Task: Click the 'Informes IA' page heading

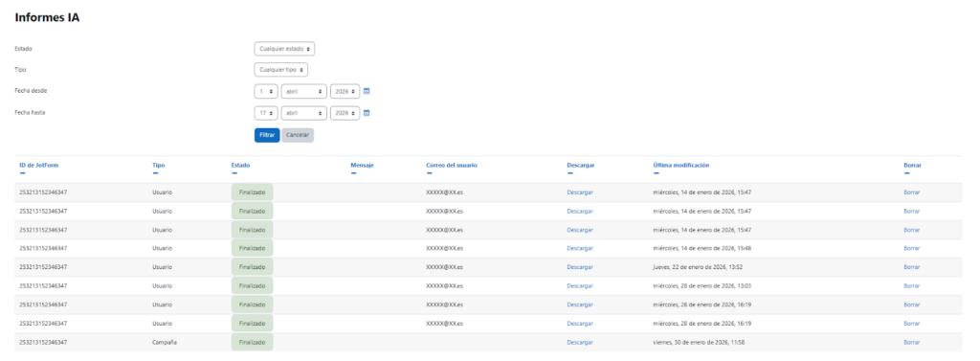Action: click(47, 18)
